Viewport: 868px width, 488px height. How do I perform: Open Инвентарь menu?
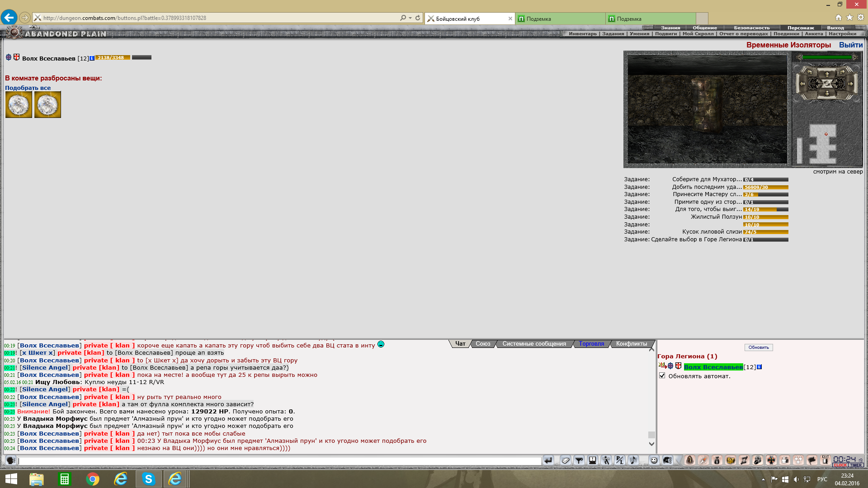(583, 34)
